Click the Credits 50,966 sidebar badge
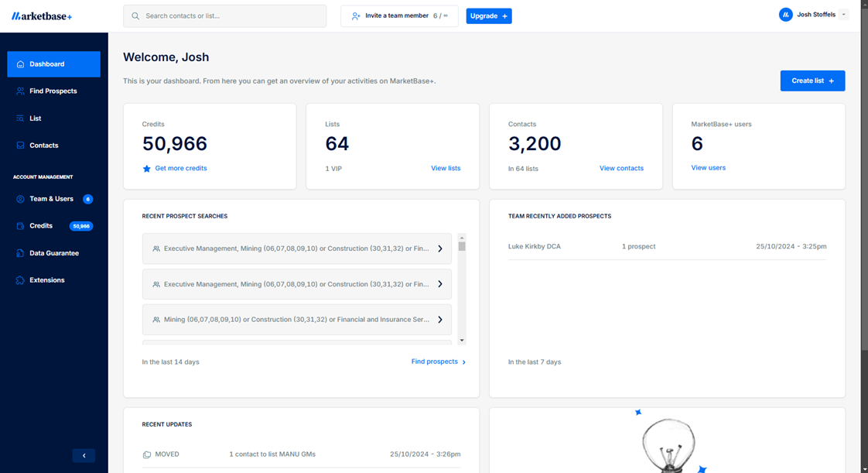This screenshot has width=868, height=473. coord(81,226)
